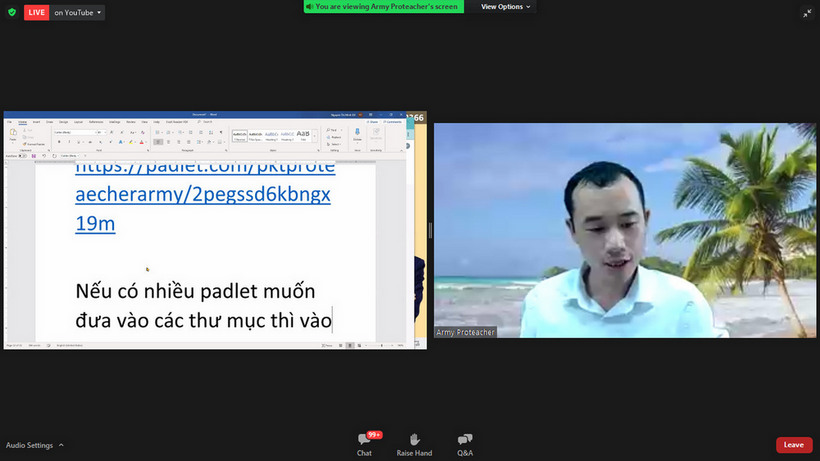Click the Dictate microphone icon
This screenshot has width=820, height=461.
tap(357, 132)
